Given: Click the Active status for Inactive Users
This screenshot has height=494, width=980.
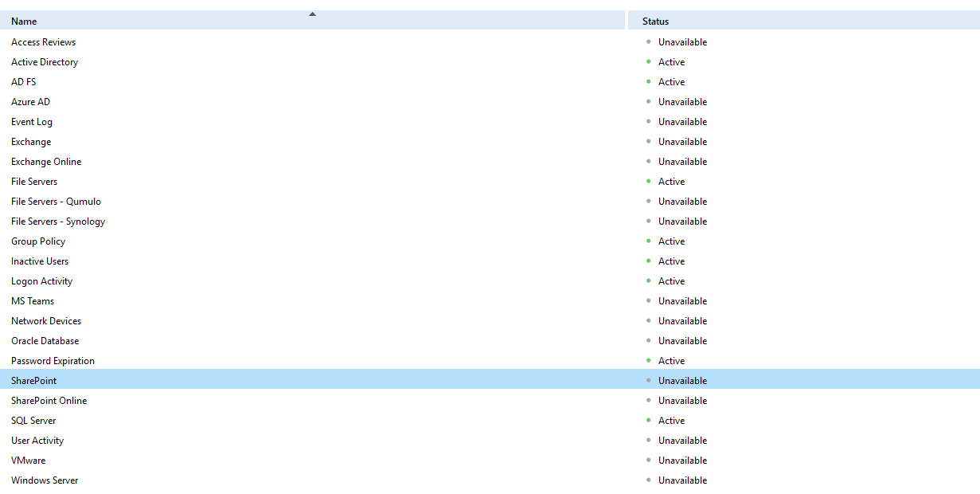Looking at the screenshot, I should coord(671,261).
